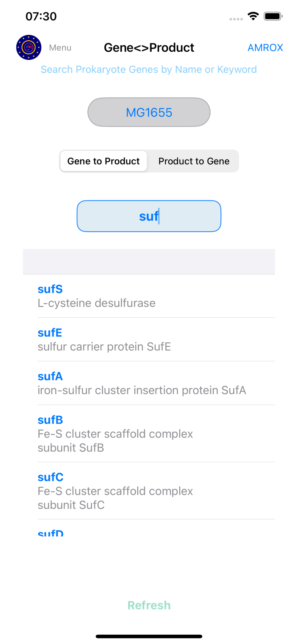
Task: Tap the circular app logo icon
Action: [x=29, y=47]
